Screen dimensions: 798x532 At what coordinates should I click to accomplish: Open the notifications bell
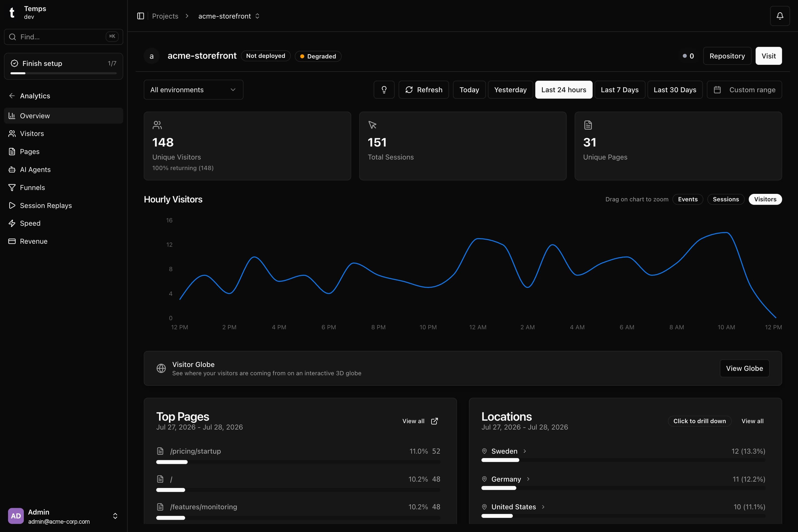coord(780,16)
